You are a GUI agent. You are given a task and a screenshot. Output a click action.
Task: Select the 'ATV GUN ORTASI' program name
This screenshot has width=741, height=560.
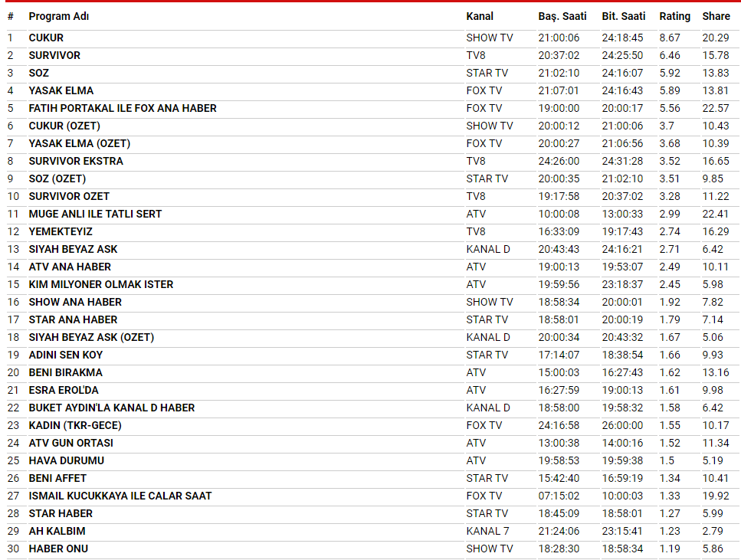click(x=71, y=444)
